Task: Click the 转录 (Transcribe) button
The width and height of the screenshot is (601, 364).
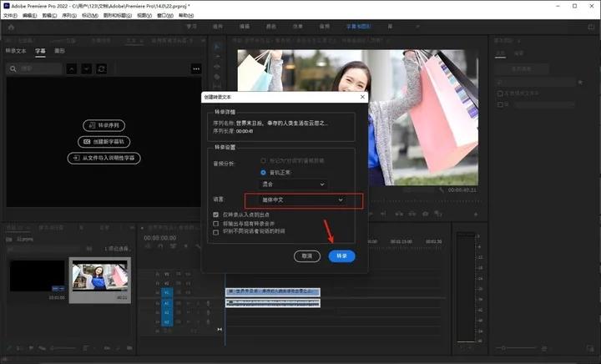Action: (x=341, y=255)
